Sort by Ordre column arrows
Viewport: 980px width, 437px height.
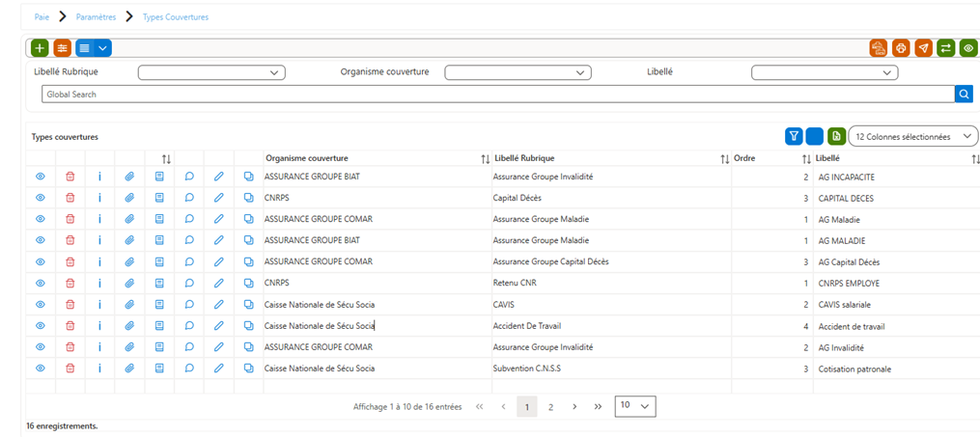[806, 159]
